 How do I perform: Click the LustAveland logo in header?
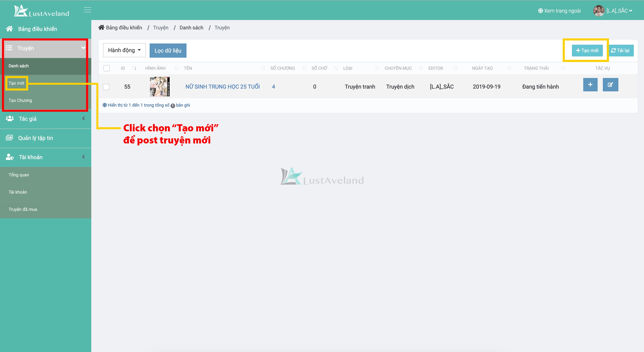pos(42,11)
